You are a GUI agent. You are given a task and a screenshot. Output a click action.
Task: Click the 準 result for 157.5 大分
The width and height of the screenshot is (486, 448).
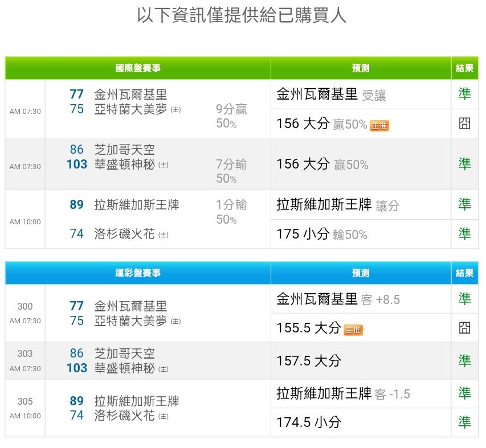click(464, 361)
